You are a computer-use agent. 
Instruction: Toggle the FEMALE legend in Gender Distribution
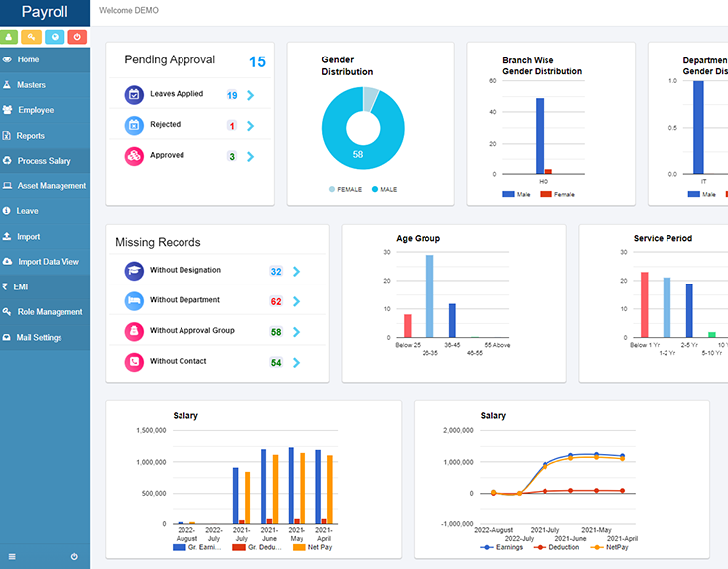click(x=345, y=189)
